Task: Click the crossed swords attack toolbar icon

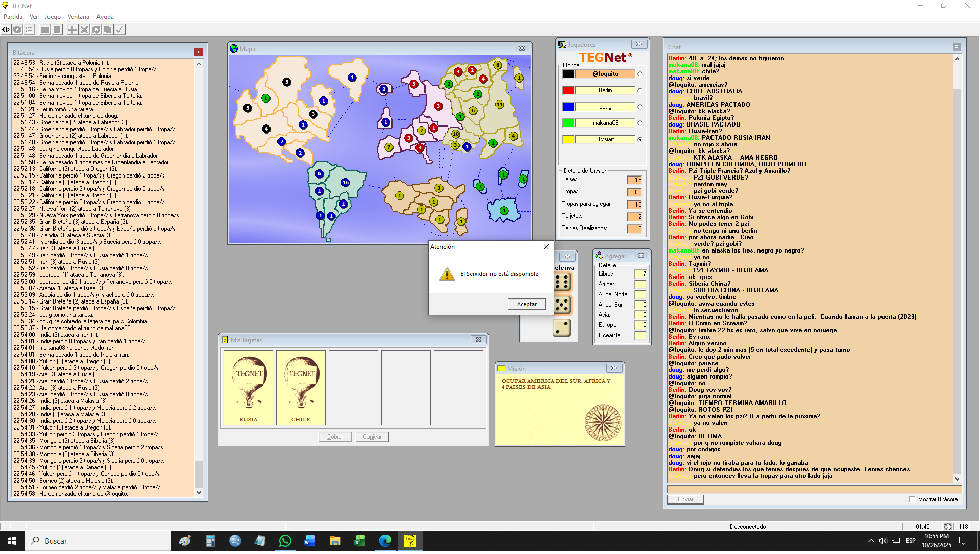Action: coord(84,30)
